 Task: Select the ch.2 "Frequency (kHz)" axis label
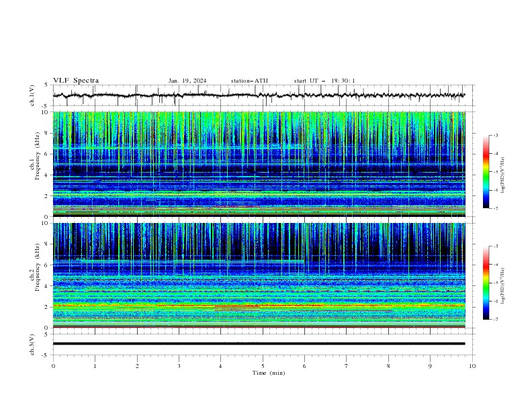click(x=38, y=267)
